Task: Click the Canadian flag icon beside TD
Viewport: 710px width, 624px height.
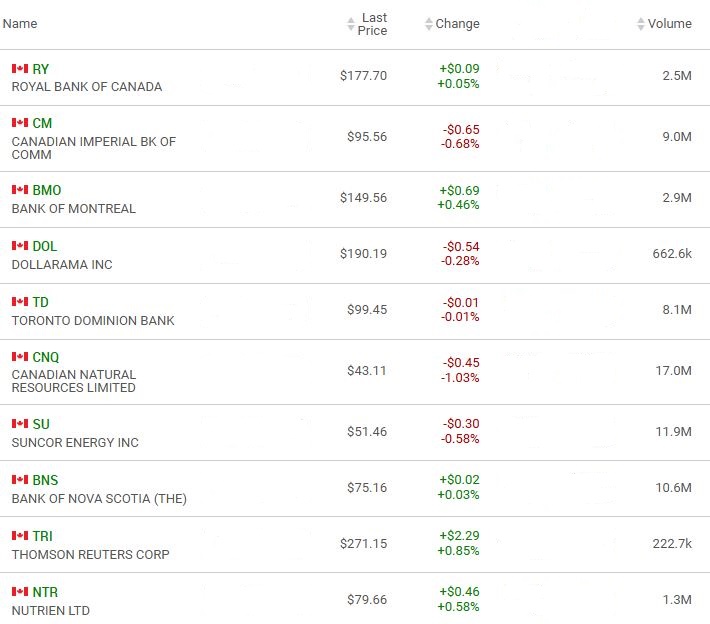Action: pyautogui.click(x=19, y=302)
